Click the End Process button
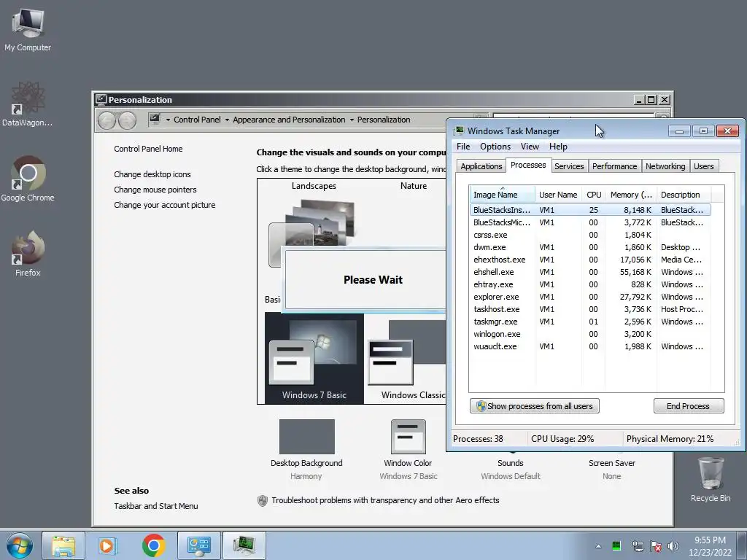This screenshot has height=560, width=747. pos(689,405)
